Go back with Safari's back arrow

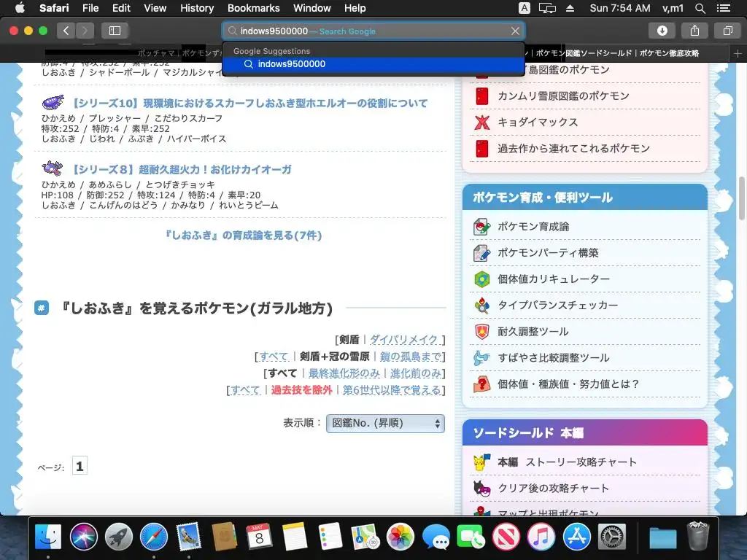pos(66,31)
